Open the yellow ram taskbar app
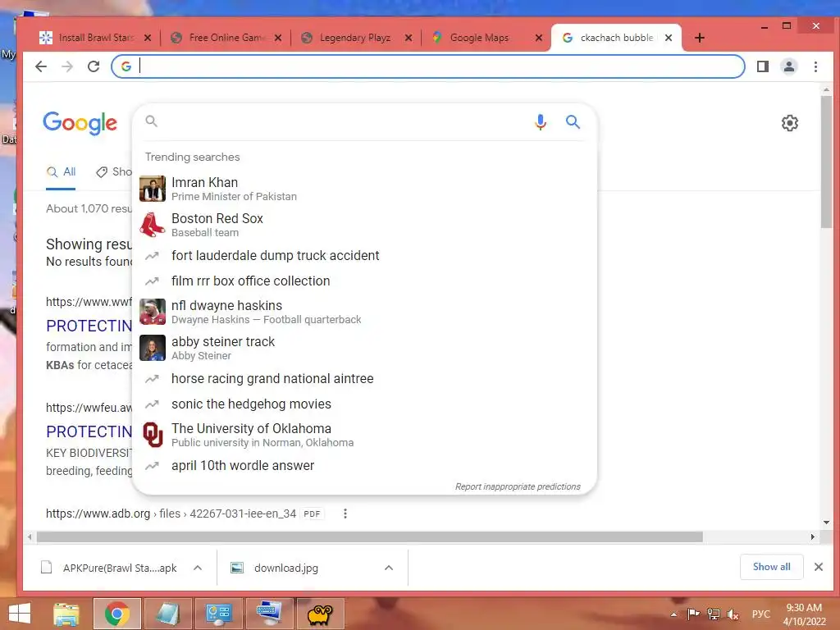 pos(320,614)
